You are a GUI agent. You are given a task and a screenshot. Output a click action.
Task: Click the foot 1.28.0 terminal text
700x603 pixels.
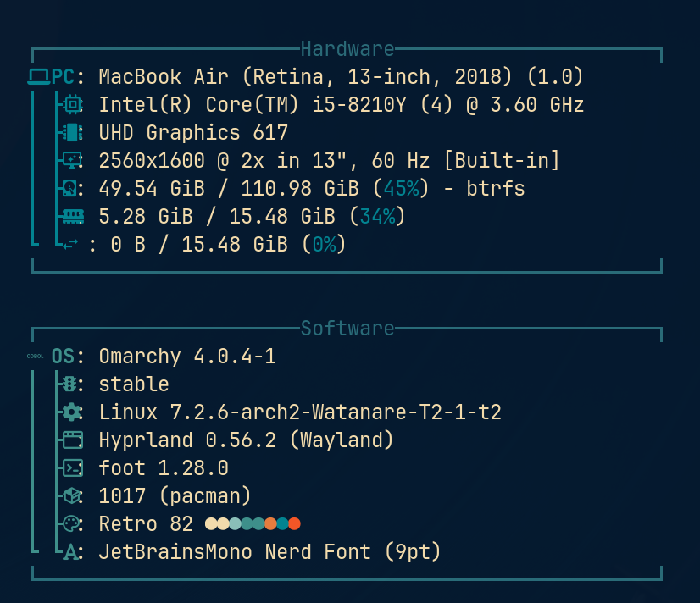164,467
